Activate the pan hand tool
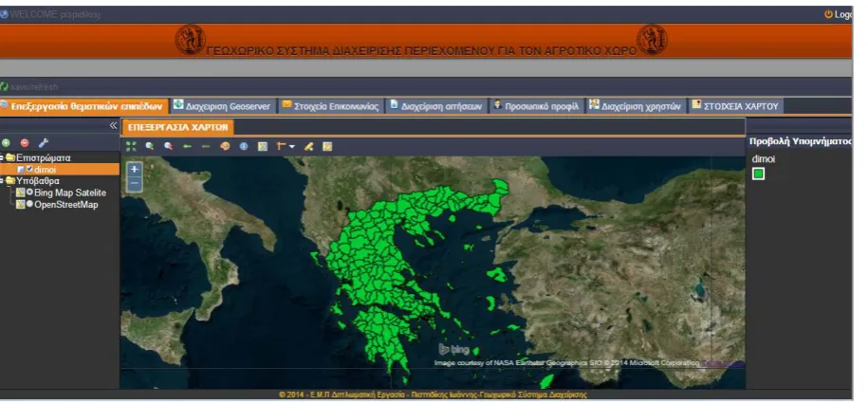The height and width of the screenshot is (404, 868). tap(225, 147)
